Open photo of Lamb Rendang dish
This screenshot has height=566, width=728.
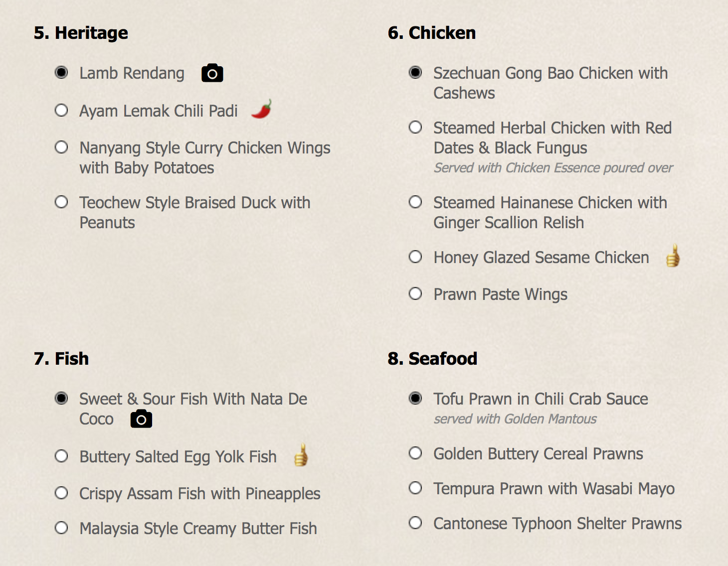tap(212, 73)
